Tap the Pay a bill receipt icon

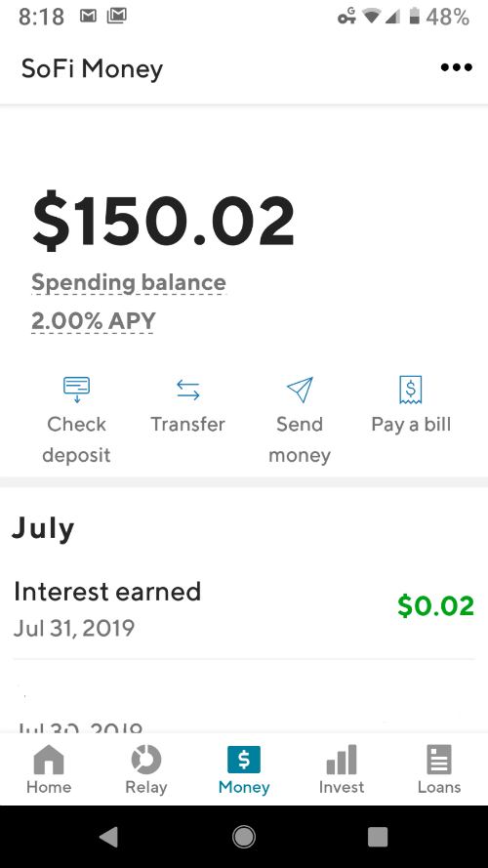411,390
